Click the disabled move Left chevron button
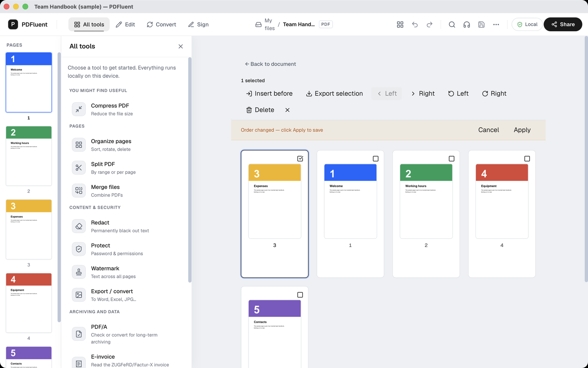Viewport: 588px width, 368px height. (x=387, y=93)
